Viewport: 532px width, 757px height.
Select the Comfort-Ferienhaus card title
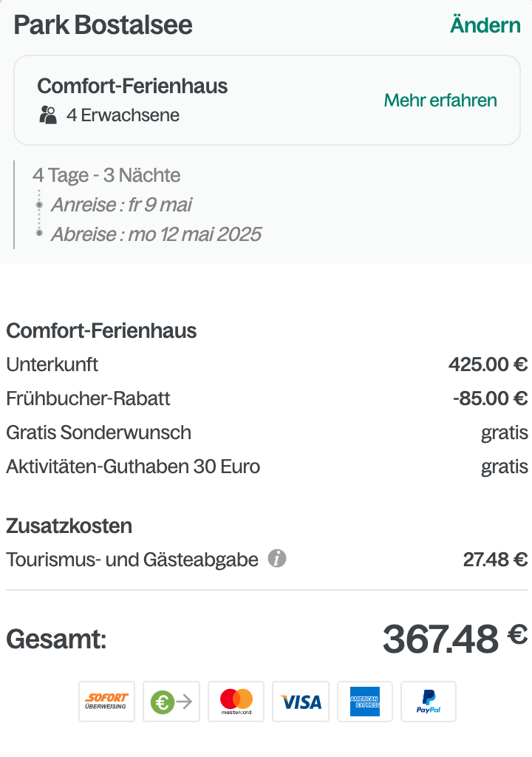(132, 86)
